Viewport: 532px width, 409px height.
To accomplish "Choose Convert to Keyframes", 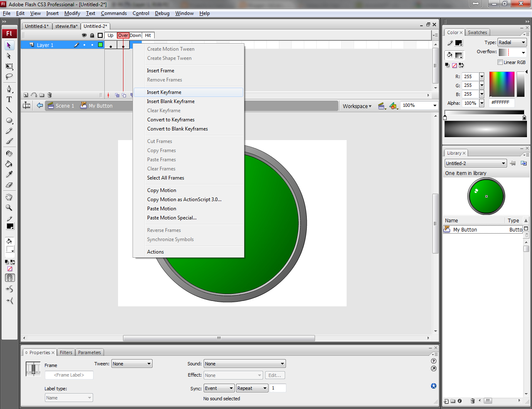I will pyautogui.click(x=188, y=120).
